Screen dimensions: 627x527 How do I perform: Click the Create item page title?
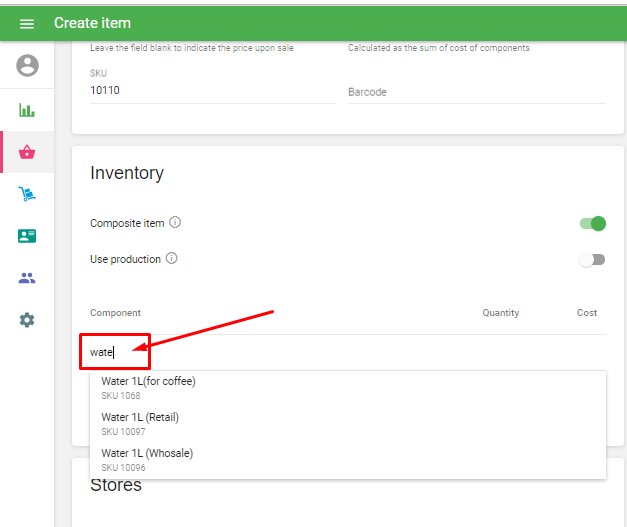coord(92,23)
